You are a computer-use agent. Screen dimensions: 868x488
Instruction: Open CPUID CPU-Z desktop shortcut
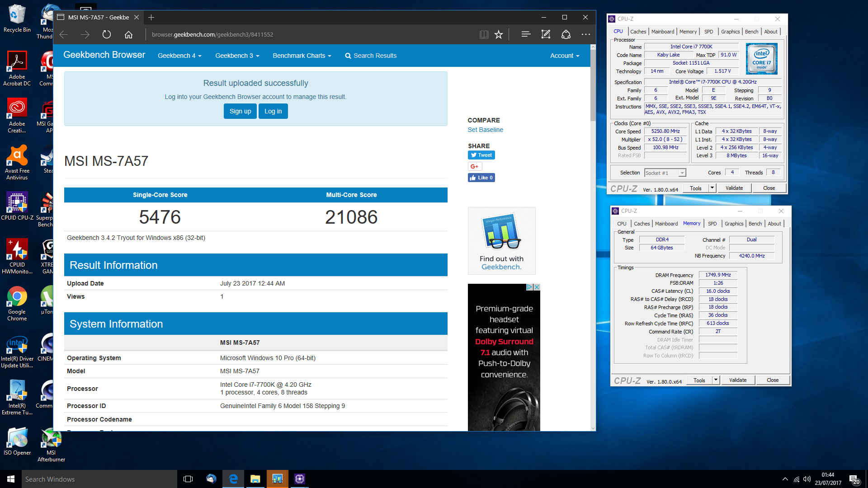[x=17, y=206]
